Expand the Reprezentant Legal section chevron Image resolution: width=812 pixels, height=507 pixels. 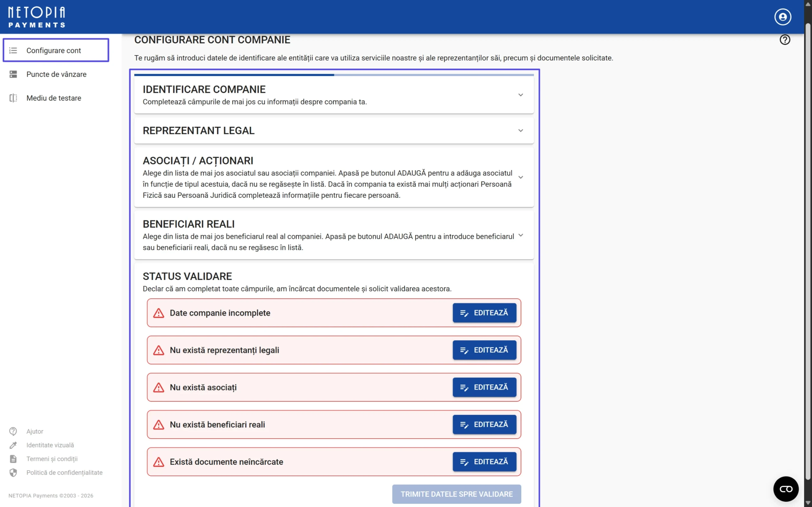521,131
